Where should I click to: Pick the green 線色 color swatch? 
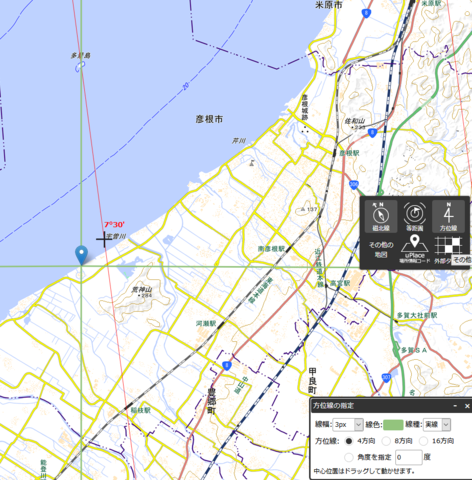393,425
